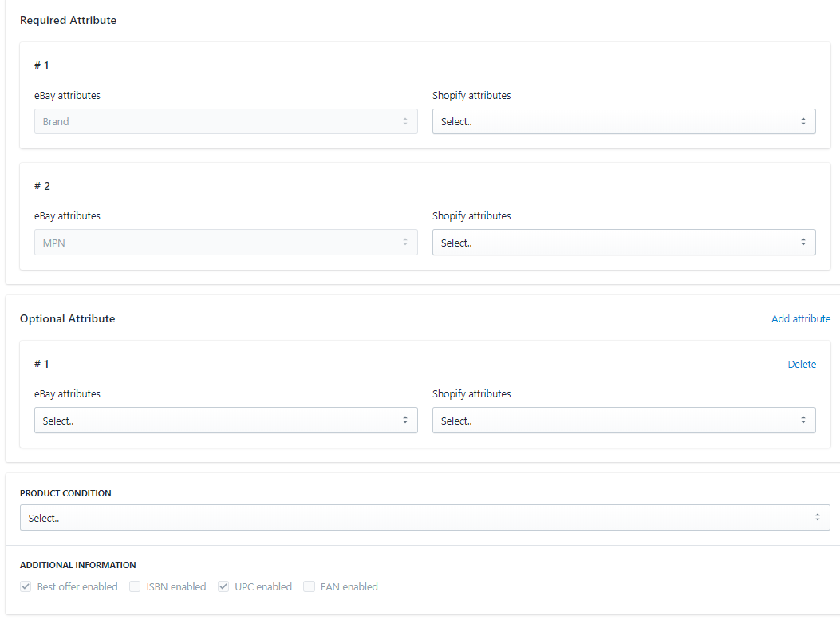Viewport: 840px width, 620px height.
Task: Click the disabled Brand text in eBay attributes
Action: click(56, 122)
